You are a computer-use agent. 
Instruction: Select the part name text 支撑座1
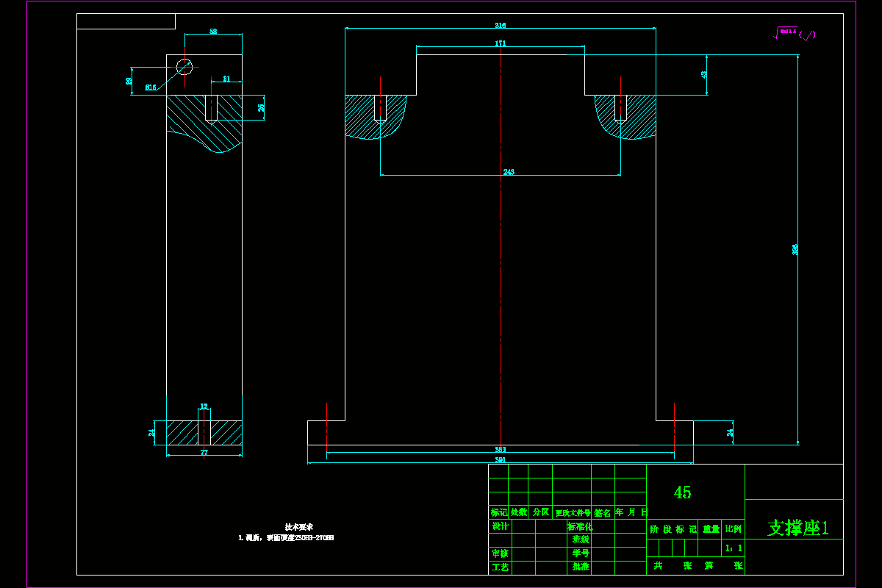point(798,528)
